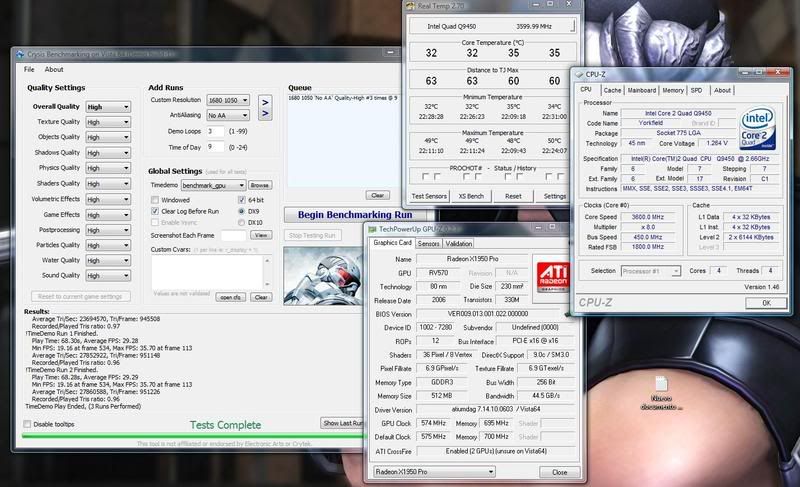This screenshot has width=800, height=487.
Task: Click the Crysis artwork thumbnail
Action: (x=324, y=276)
